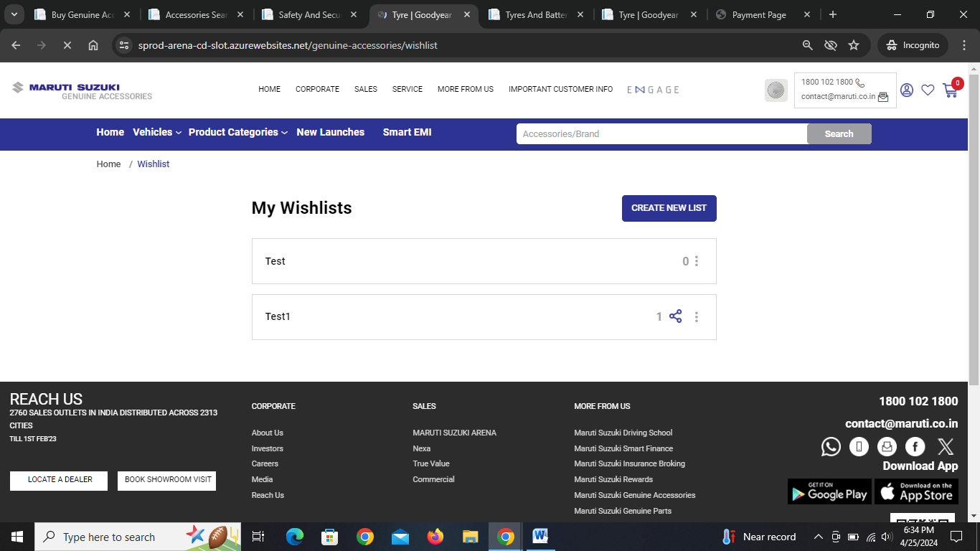The height and width of the screenshot is (551, 980).
Task: Open the three-dot options for Test
Action: click(x=697, y=261)
